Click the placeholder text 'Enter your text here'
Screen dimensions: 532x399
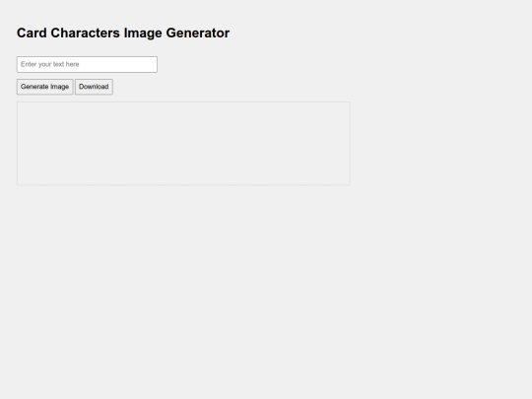[x=50, y=64]
